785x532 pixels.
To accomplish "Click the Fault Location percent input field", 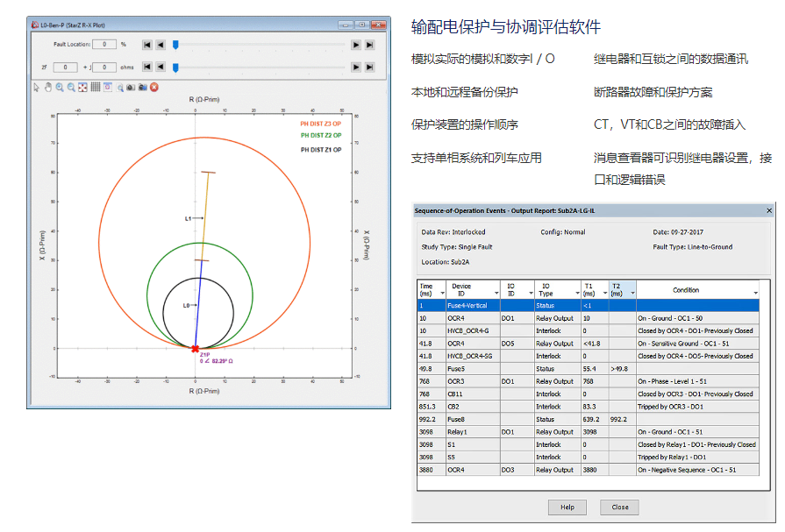I will pyautogui.click(x=104, y=44).
